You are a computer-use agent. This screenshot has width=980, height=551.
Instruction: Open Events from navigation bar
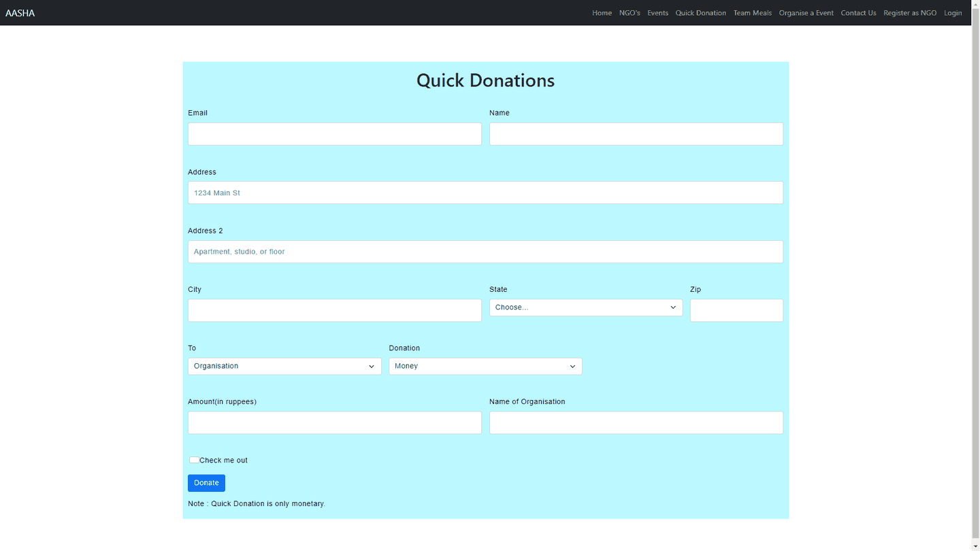[657, 13]
